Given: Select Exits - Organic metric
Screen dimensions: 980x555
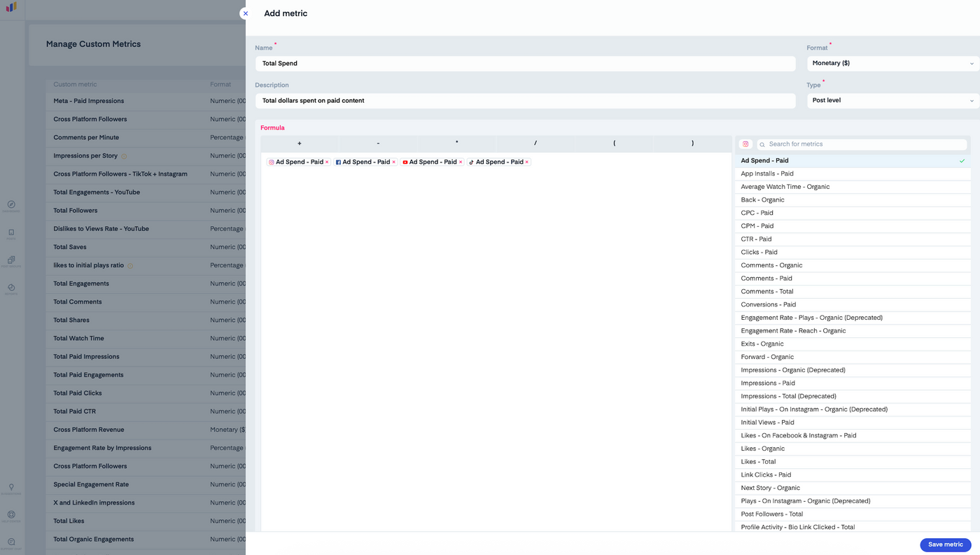Looking at the screenshot, I should point(853,344).
